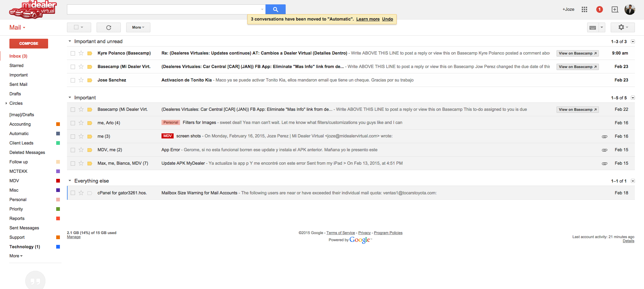Open the Starred folder

click(x=16, y=66)
